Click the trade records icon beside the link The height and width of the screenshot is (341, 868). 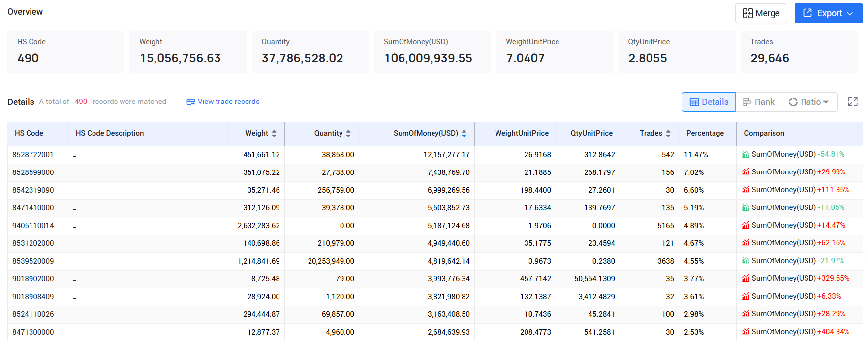pyautogui.click(x=190, y=102)
